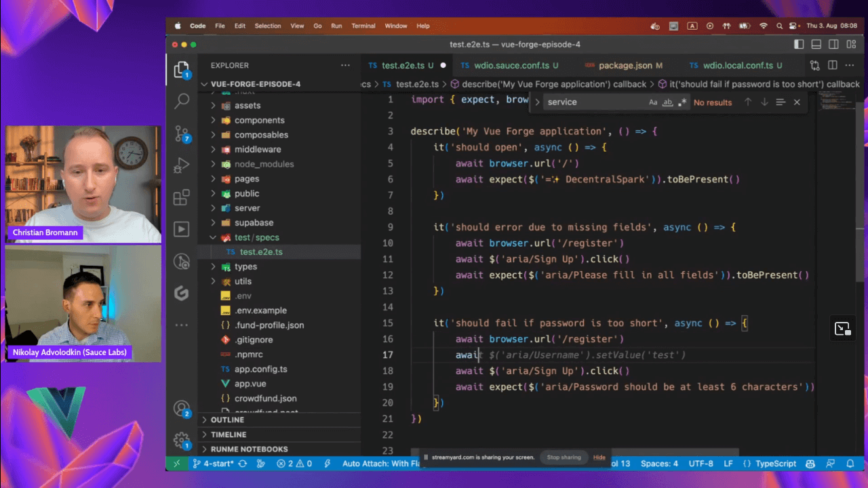Screen dimensions: 868x488
Task: Open Source Control view with 7 changes
Action: [x=182, y=133]
